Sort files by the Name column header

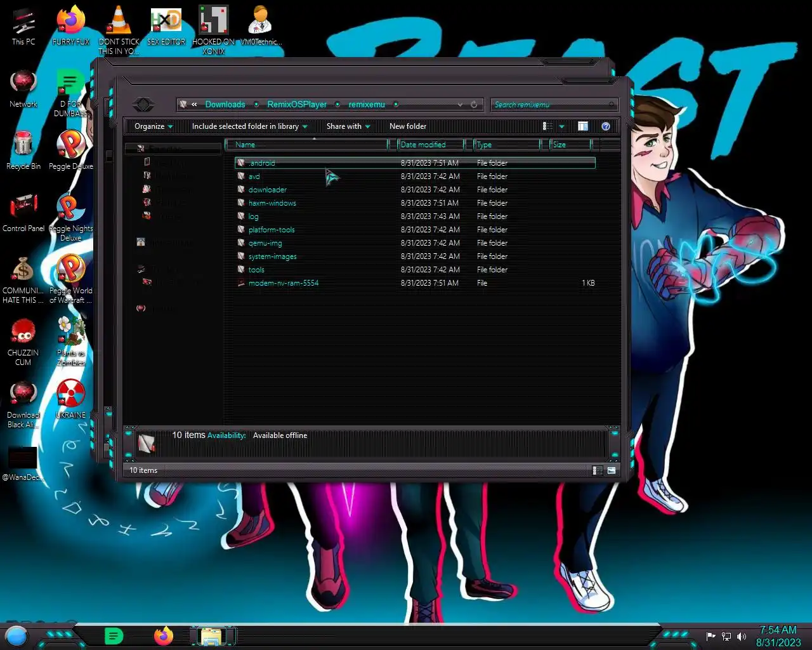306,145
